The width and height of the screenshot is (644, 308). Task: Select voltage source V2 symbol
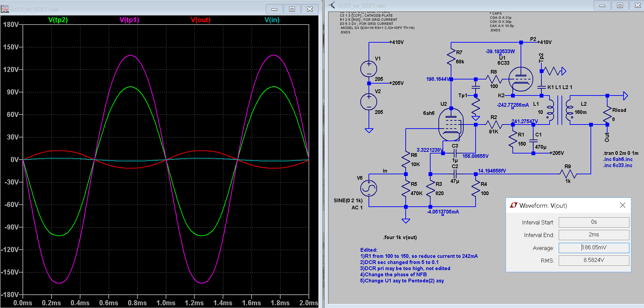click(x=369, y=102)
